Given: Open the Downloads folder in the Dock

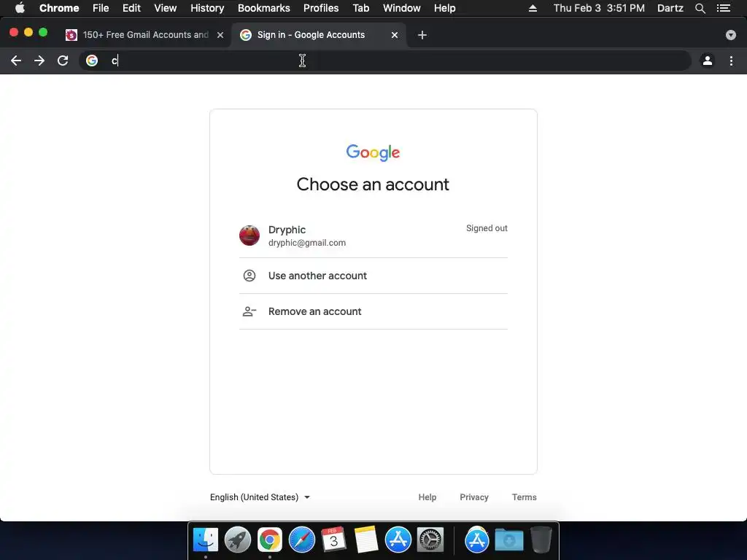Looking at the screenshot, I should [508, 540].
